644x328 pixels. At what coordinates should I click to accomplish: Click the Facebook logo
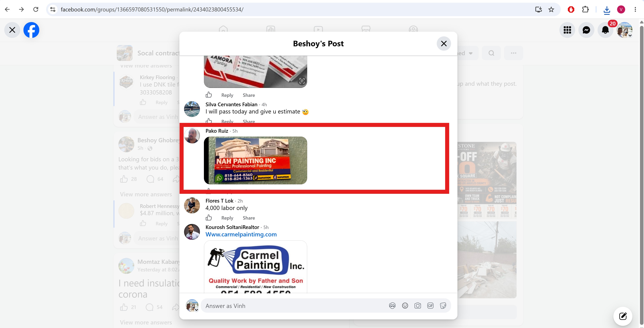tap(31, 30)
